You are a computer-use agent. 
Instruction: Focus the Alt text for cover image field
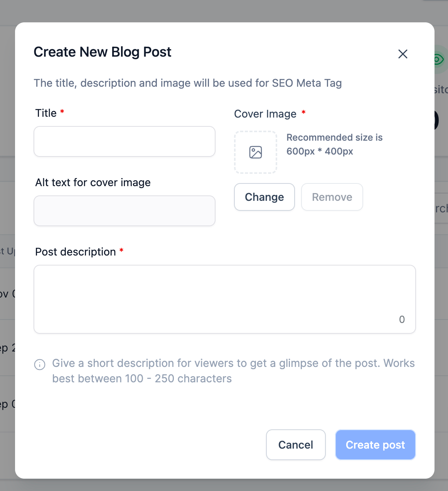[x=124, y=211]
